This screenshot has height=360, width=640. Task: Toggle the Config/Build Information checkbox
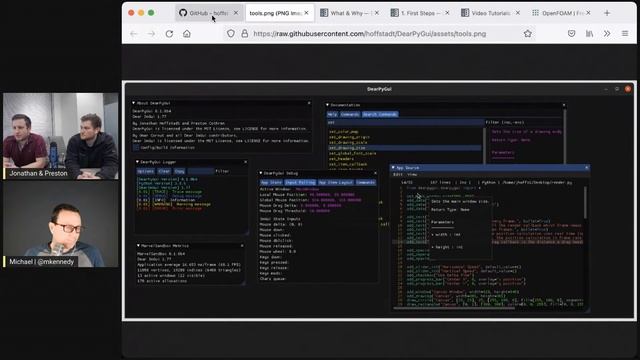[136, 148]
